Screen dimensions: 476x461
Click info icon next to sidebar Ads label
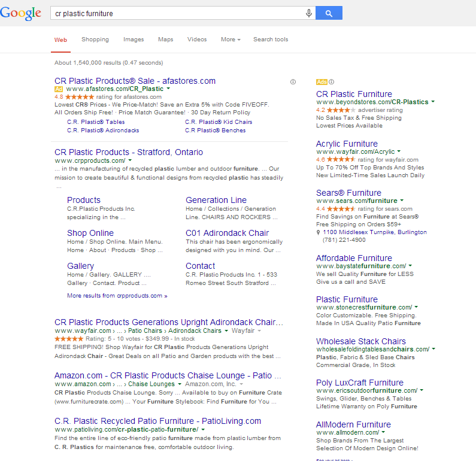tap(332, 81)
